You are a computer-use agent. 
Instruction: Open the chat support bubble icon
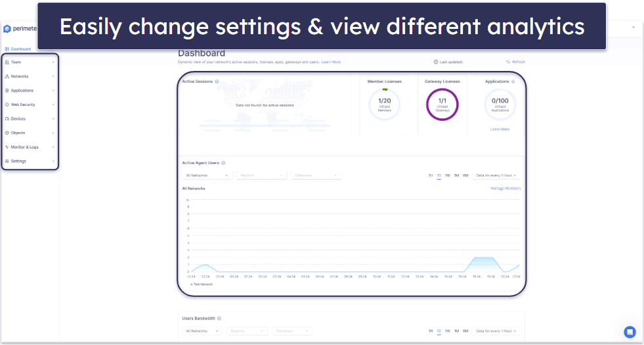[629, 332]
